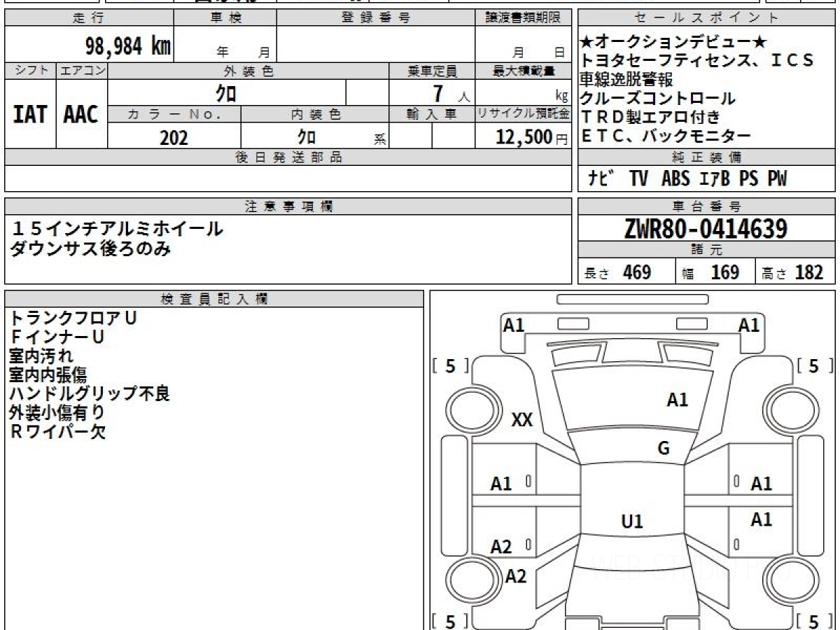The image size is (840, 630).
Task: Click the ETC、バックモニター line
Action: coord(665,136)
